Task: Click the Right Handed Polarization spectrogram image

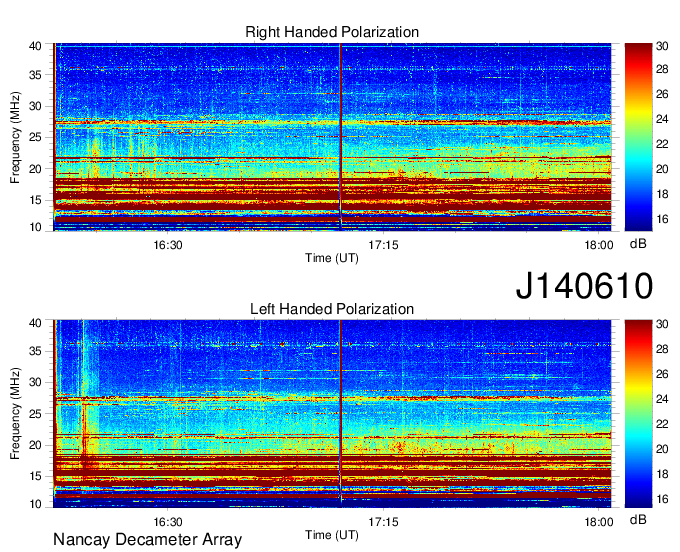Action: coord(332,137)
